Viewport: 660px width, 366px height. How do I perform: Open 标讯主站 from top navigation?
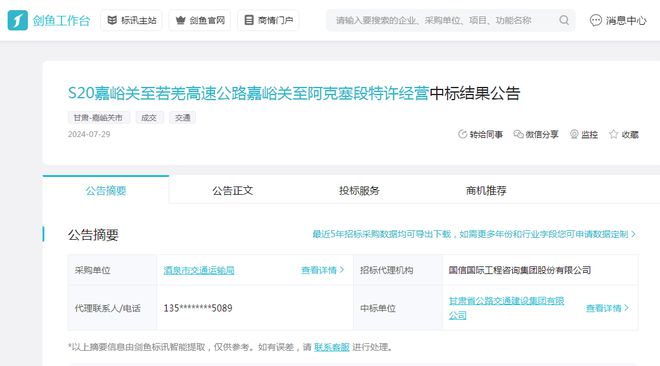[x=131, y=20]
